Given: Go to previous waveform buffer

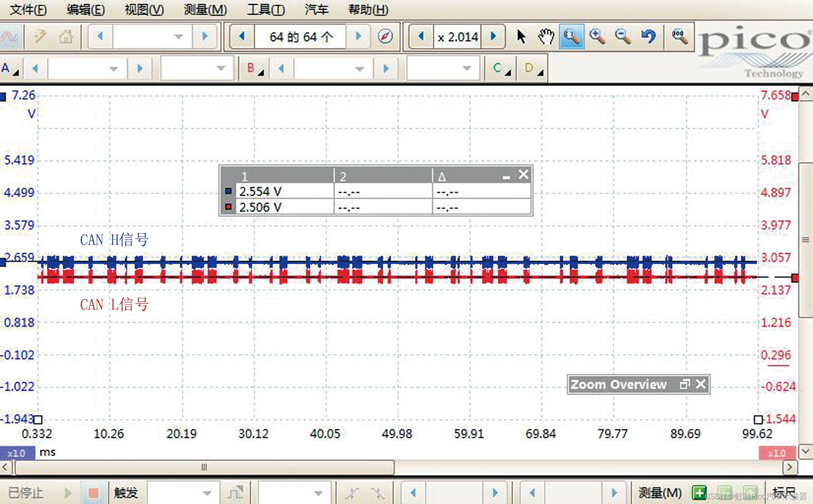Looking at the screenshot, I should click(x=242, y=36).
